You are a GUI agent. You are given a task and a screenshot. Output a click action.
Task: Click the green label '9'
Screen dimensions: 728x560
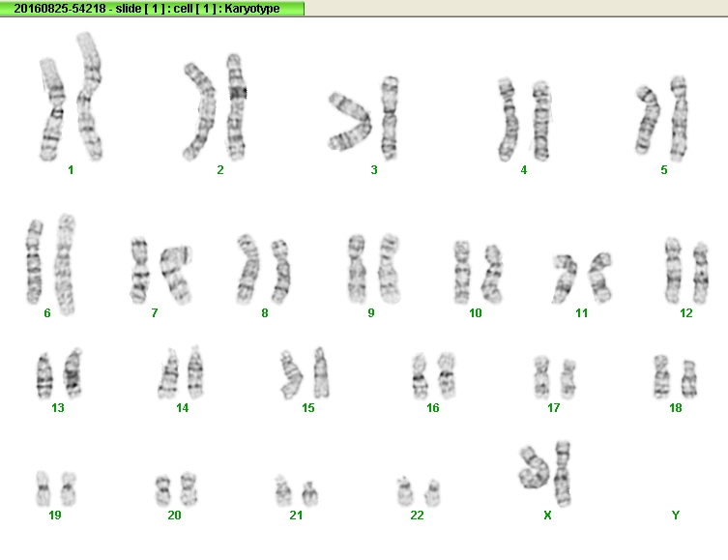371,313
